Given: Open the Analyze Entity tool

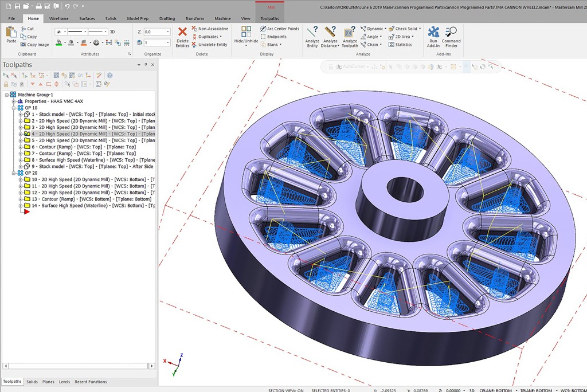Looking at the screenshot, I should (x=312, y=37).
